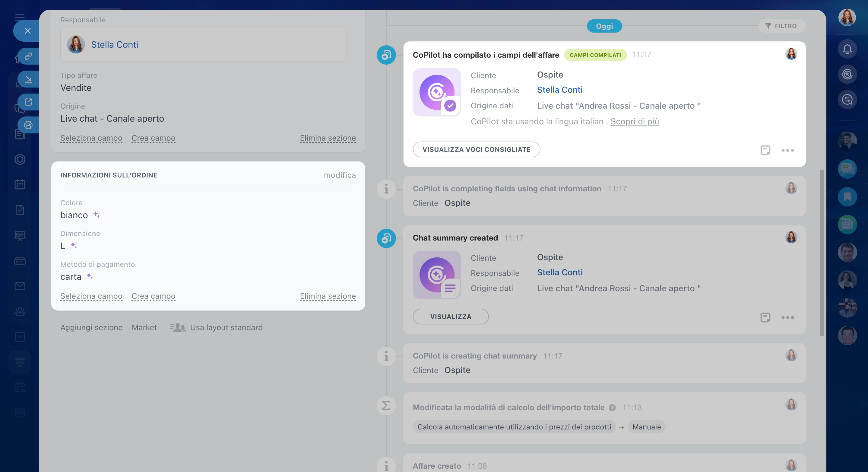868x472 pixels.
Task: Click the Stella Conti responsible person field
Action: click(x=115, y=44)
